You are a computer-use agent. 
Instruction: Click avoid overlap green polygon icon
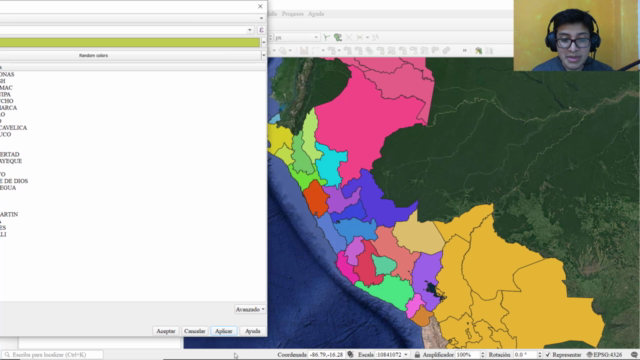coord(338,38)
